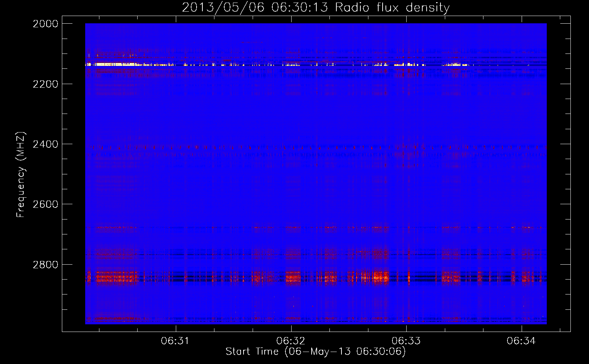Click the 2400 frequency tick label
Screen dimensions: 589x364
pyautogui.click(x=46, y=145)
